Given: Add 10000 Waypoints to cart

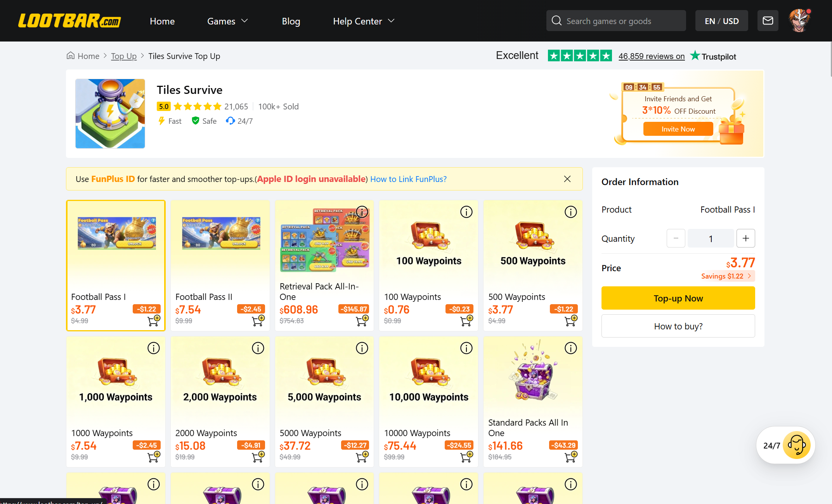Looking at the screenshot, I should point(466,457).
